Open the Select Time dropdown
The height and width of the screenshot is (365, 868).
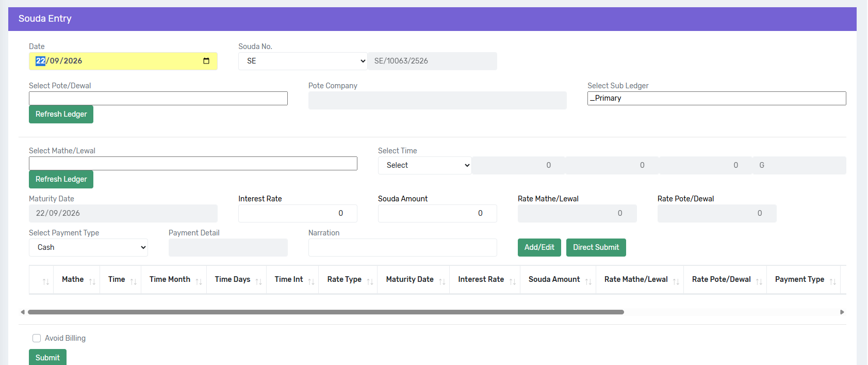tap(424, 165)
